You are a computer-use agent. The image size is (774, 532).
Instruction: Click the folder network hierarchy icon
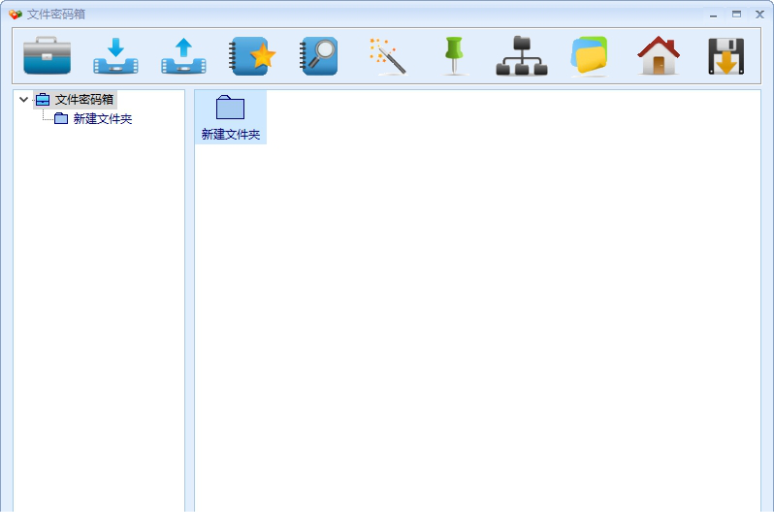tap(522, 55)
